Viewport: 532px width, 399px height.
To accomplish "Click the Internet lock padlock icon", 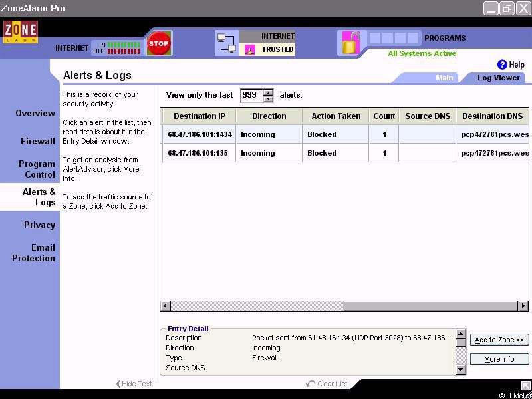I will (x=350, y=43).
